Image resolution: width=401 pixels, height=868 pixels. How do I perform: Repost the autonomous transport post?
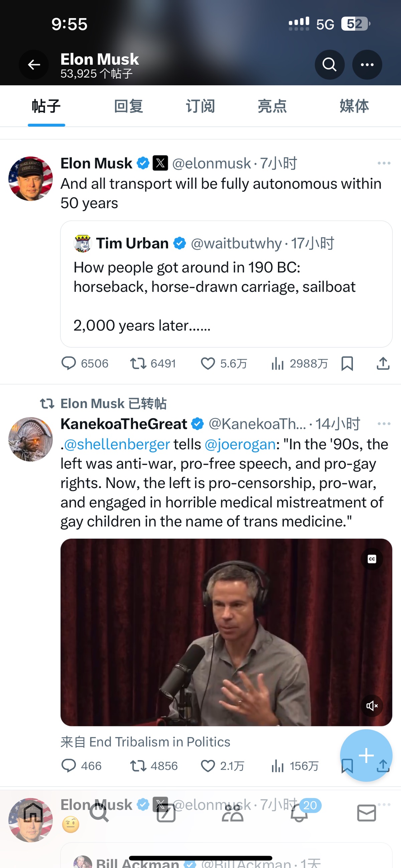[138, 364]
